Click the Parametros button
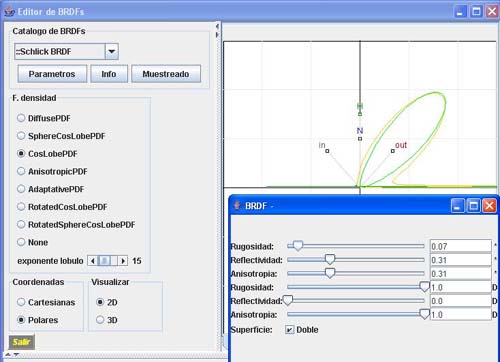 coord(52,74)
